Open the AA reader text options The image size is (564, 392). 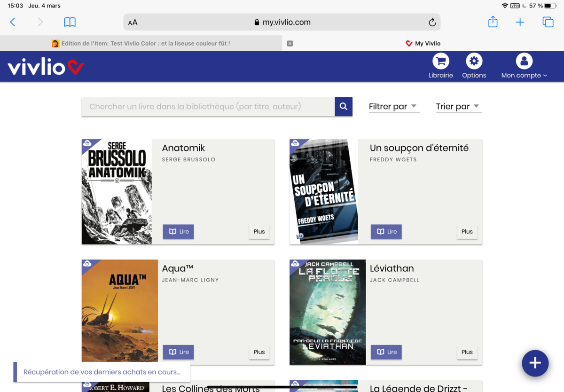tap(133, 22)
